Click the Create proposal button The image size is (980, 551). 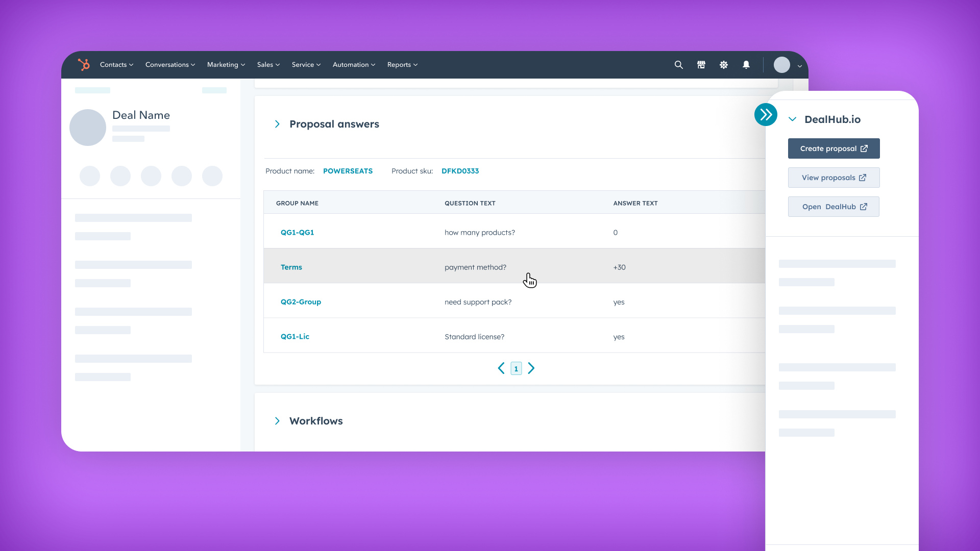tap(834, 148)
